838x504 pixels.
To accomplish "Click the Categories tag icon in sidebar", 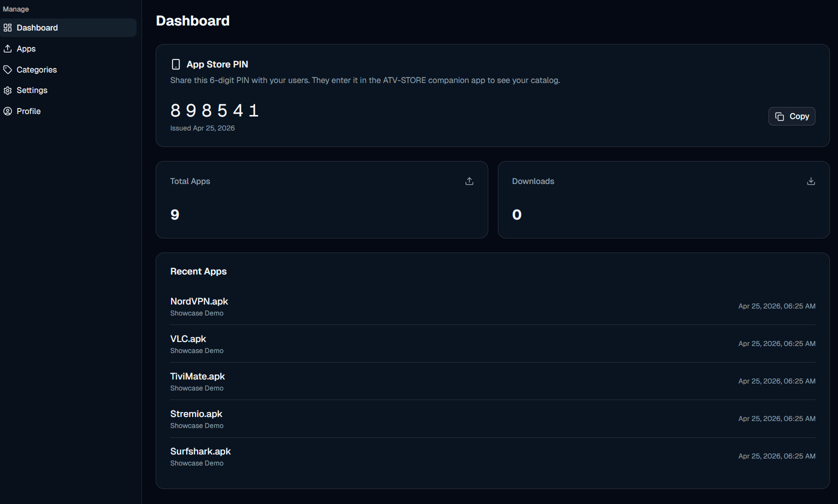I will (x=8, y=69).
